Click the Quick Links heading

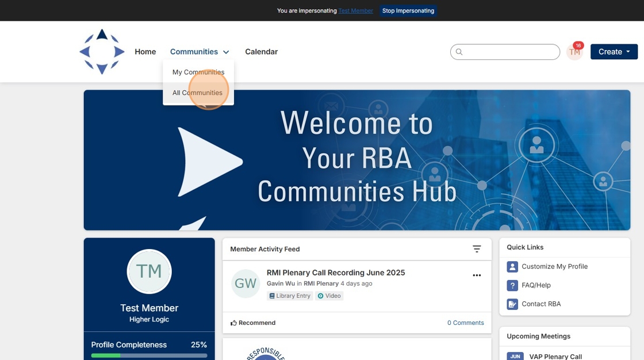click(x=525, y=247)
